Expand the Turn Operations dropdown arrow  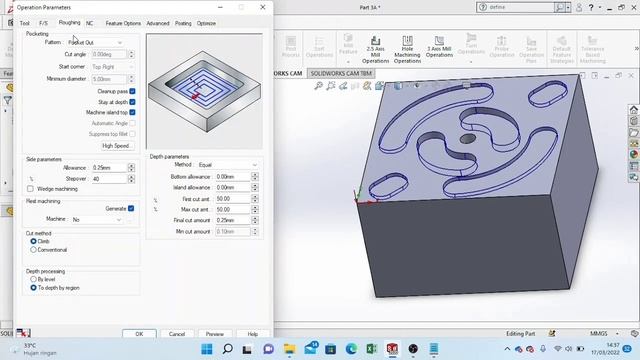(471, 62)
